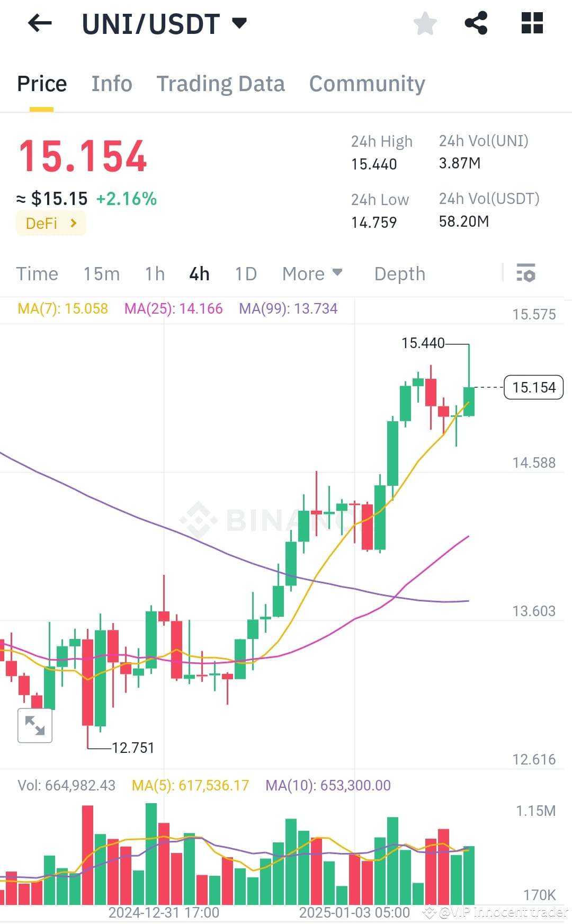
Task: Open the Trading Data tab
Action: pyautogui.click(x=220, y=84)
